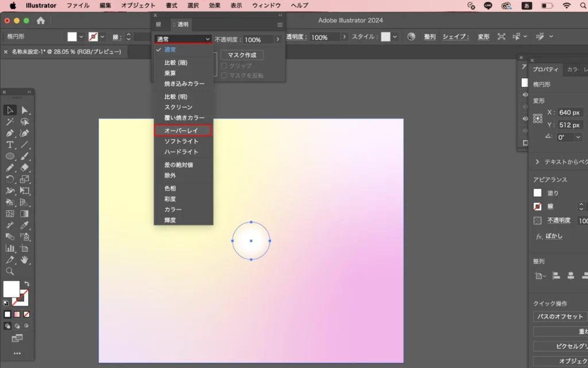Open the blend mode dropdown showing 通常
The image size is (588, 368).
(183, 39)
